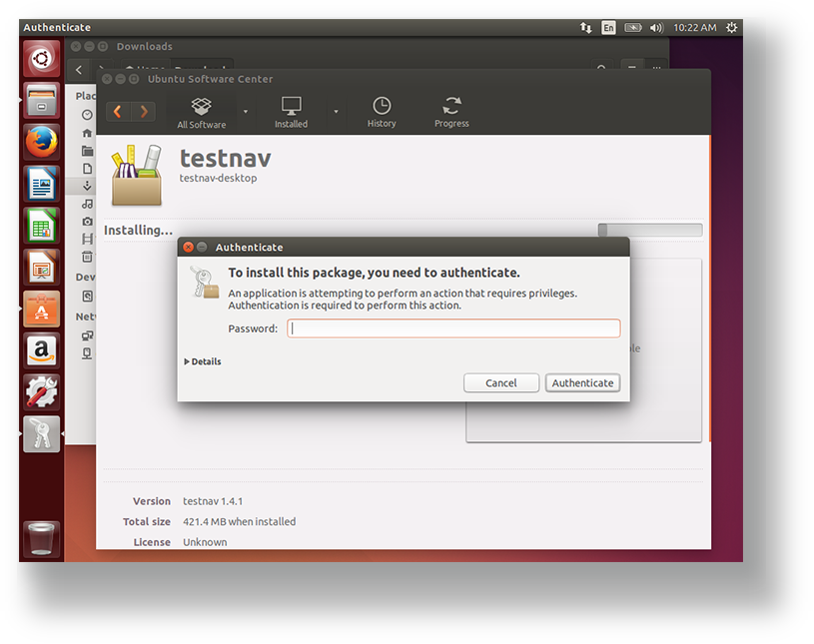
Task: Select Downloads arrow icon in Files sidebar
Action: coord(87,186)
